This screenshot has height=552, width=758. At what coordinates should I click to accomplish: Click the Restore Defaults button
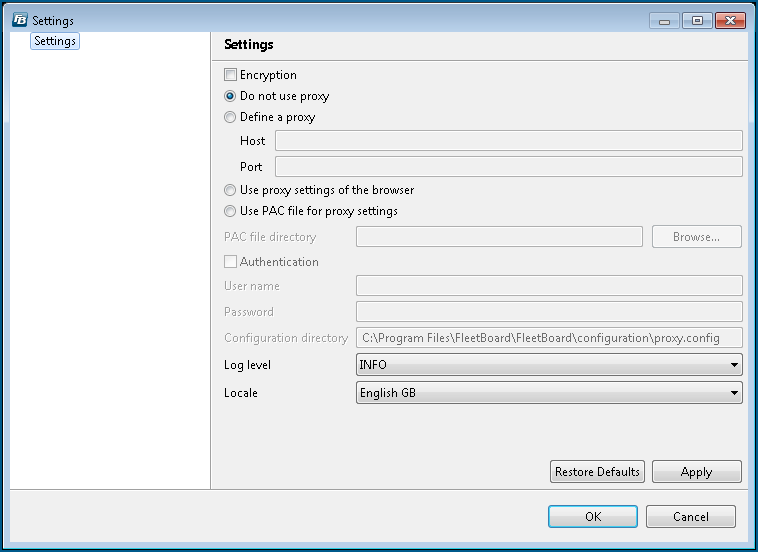tap(597, 472)
